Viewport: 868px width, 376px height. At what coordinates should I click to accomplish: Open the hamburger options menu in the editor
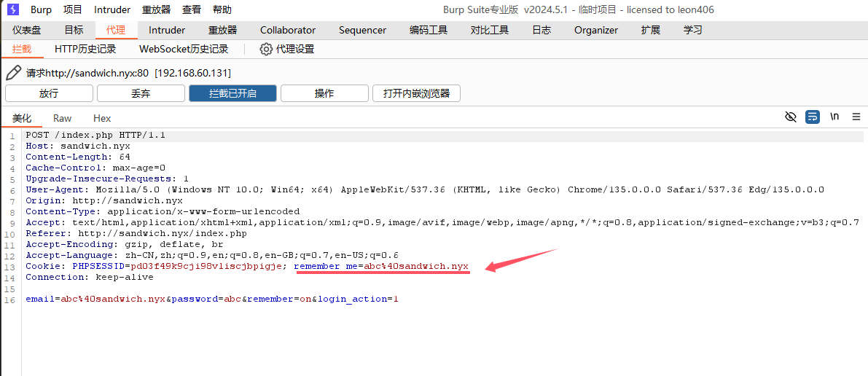(x=856, y=117)
